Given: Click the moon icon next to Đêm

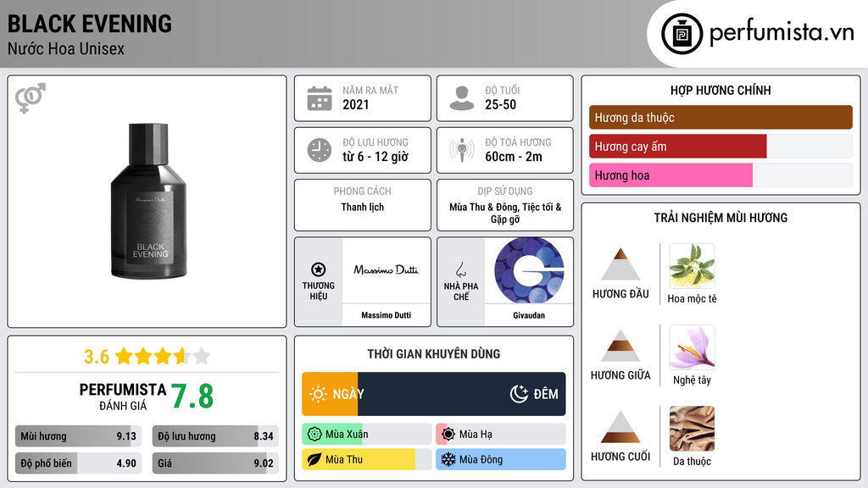Looking at the screenshot, I should coord(519,394).
